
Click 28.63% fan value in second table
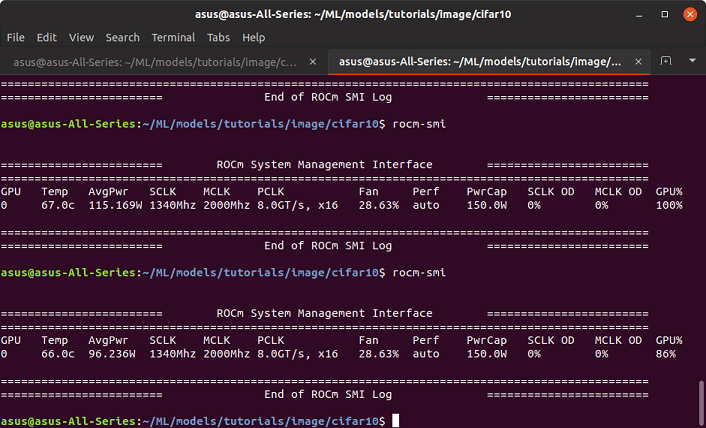pyautogui.click(x=379, y=354)
